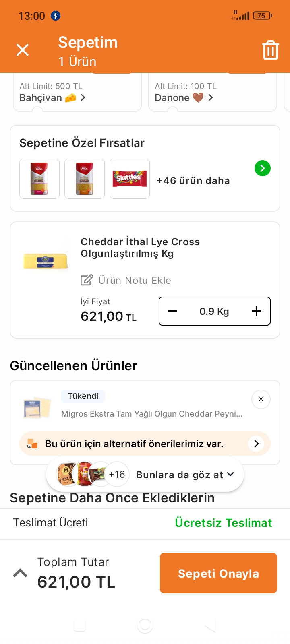Open alternative suggestions arrow for sold-out product
The image size is (290, 644).
256,444
